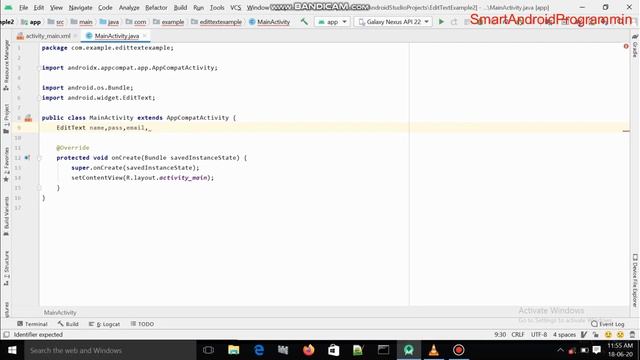Viewport: 640px width, 360px height.
Task: Click the yellow warning stripe marker in editor scrollbar
Action: (x=626, y=131)
